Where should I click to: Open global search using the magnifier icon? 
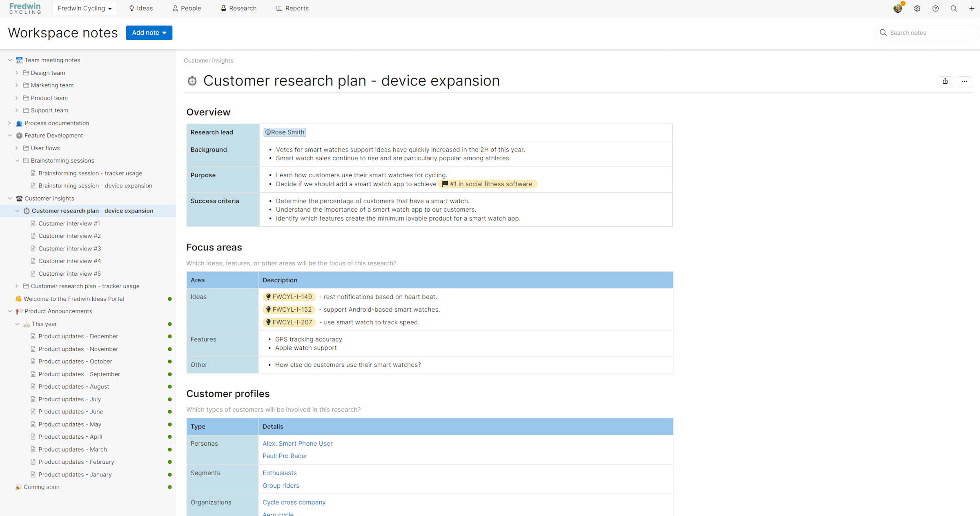[x=953, y=8]
